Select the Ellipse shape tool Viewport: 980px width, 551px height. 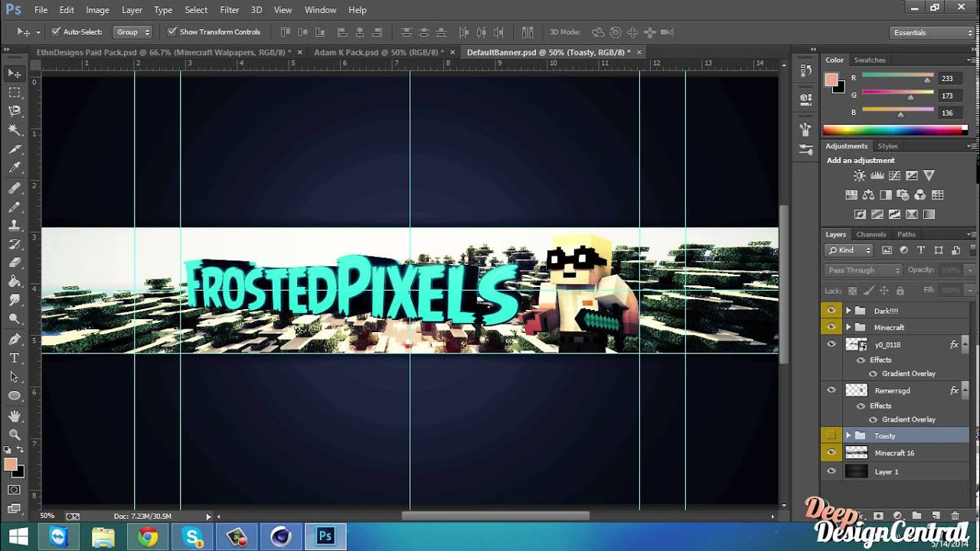[15, 396]
